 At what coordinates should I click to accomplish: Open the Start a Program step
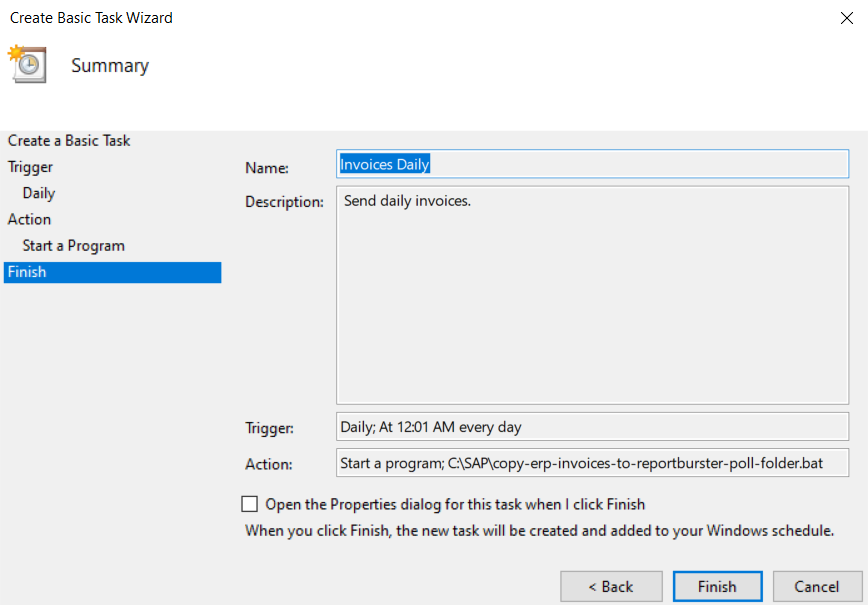[x=74, y=246]
